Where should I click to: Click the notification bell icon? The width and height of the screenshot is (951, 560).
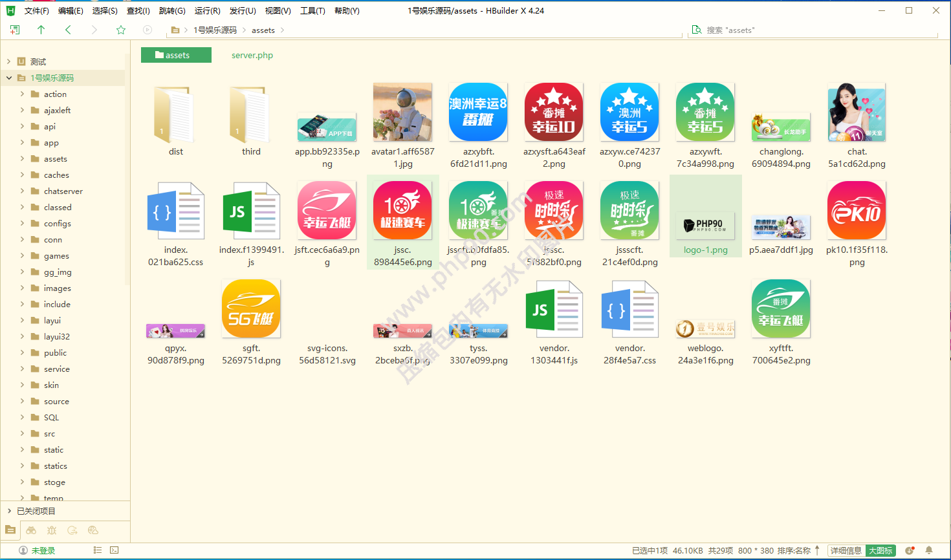929,550
